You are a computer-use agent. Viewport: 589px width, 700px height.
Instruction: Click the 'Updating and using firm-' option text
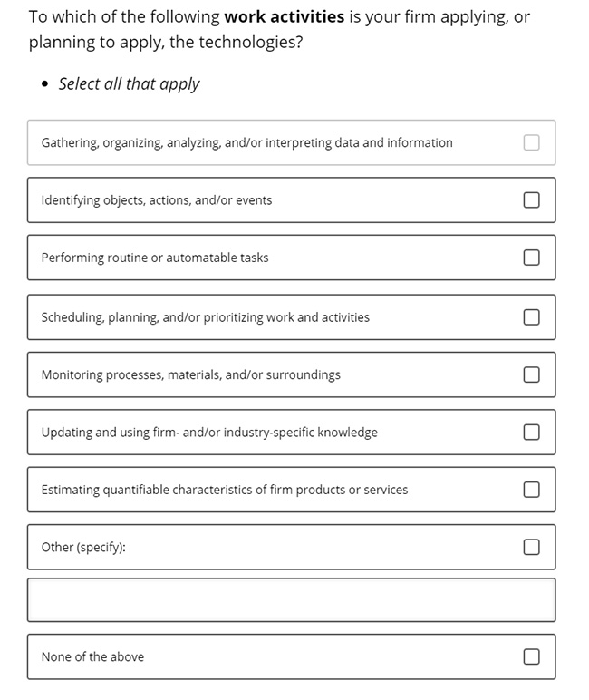[209, 433]
